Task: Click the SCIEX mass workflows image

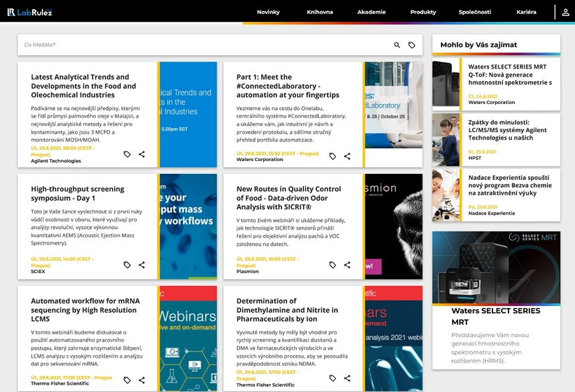Action: tap(188, 226)
